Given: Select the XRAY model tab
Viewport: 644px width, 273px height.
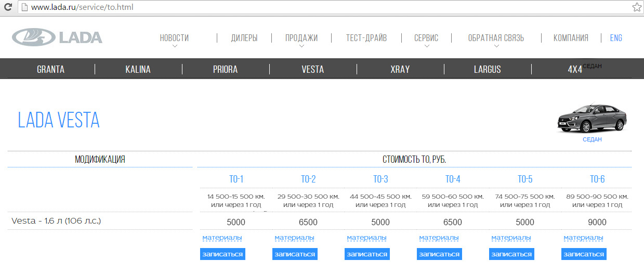Looking at the screenshot, I should (x=400, y=69).
